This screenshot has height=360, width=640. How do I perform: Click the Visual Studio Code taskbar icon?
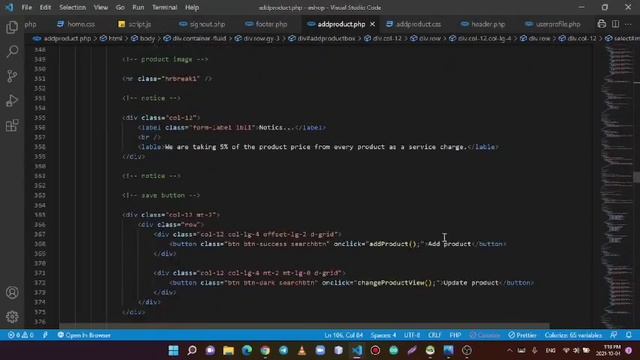357,350
